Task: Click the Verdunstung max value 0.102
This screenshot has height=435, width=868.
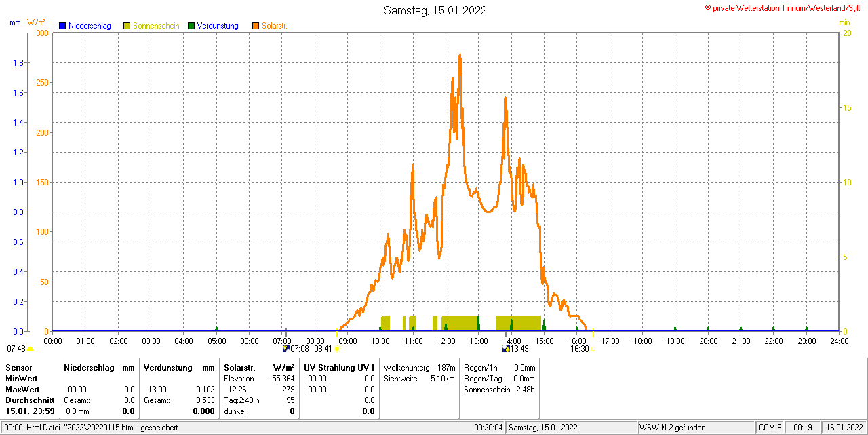Action: pyautogui.click(x=205, y=390)
